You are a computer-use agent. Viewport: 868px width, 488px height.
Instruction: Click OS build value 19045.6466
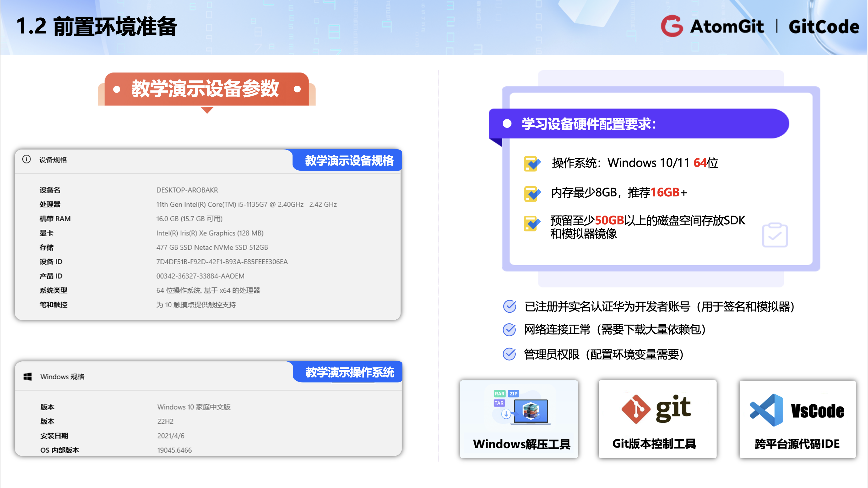174,450
